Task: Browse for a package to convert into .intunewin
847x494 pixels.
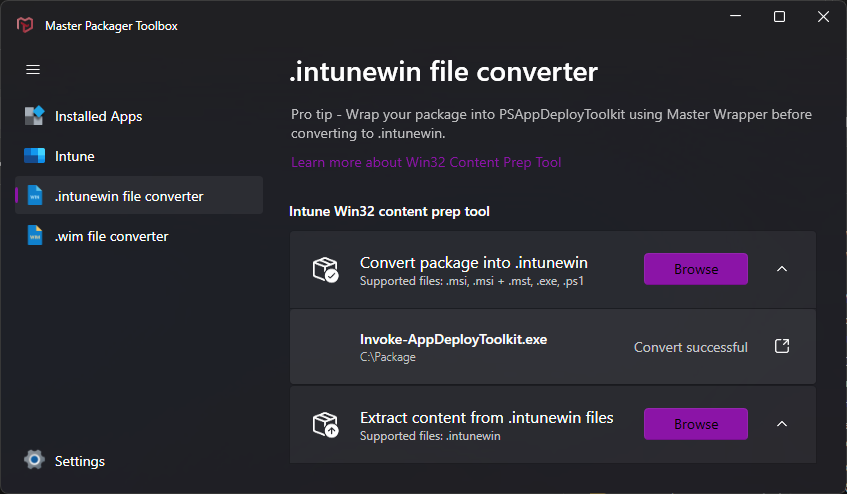Action: pyautogui.click(x=696, y=269)
